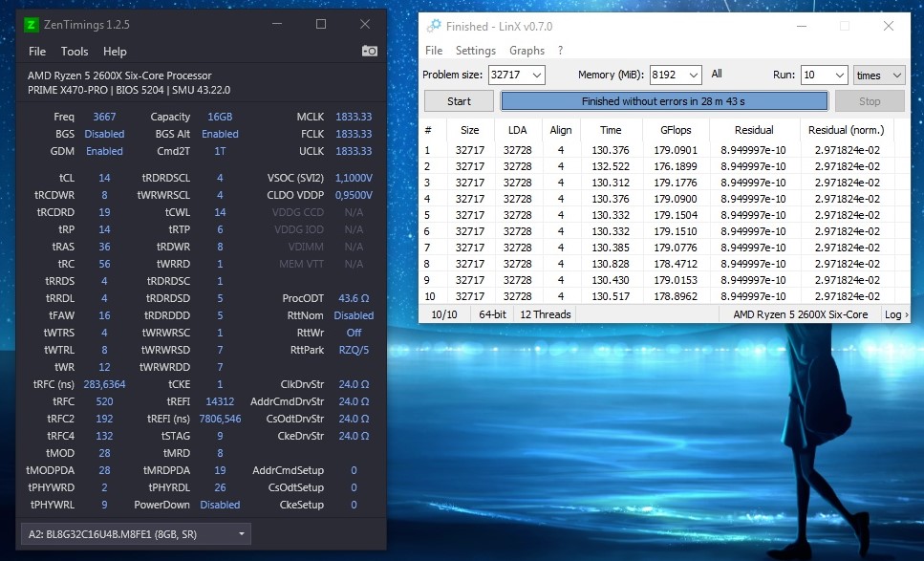Open the LinX Graphs menu

pos(526,51)
